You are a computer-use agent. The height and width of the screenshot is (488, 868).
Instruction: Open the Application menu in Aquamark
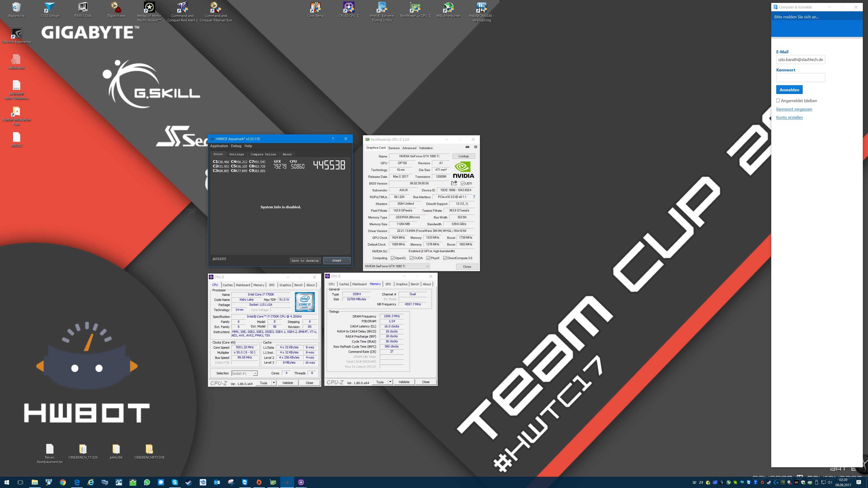pos(219,146)
